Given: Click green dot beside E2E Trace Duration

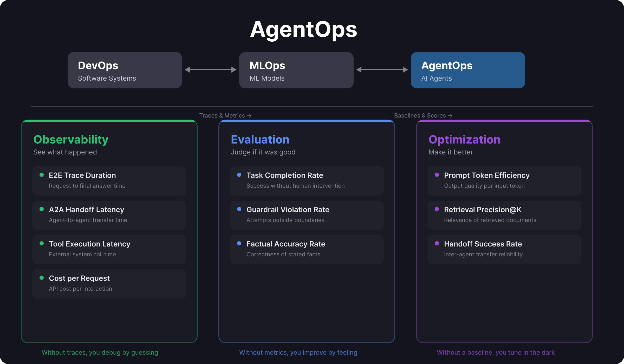Looking at the screenshot, I should click(42, 175).
